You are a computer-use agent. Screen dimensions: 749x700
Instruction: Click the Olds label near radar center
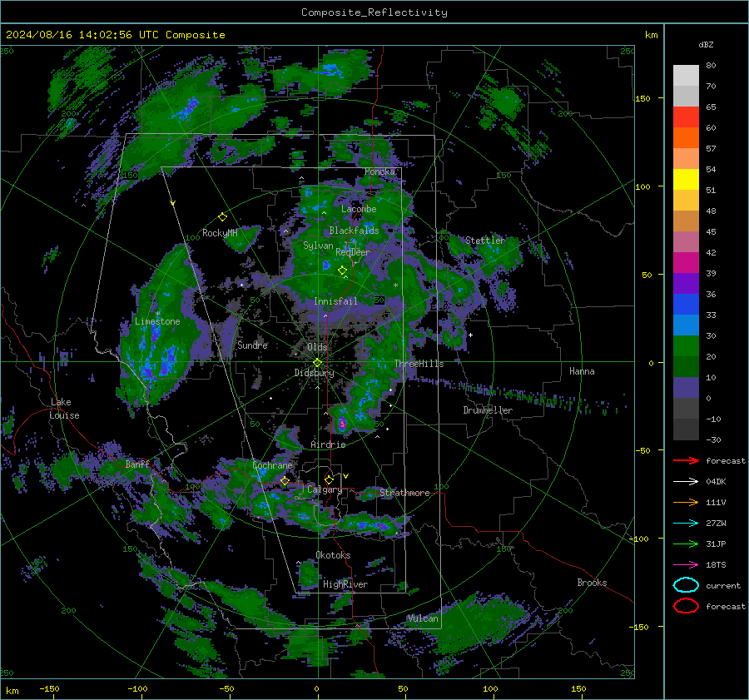317,347
